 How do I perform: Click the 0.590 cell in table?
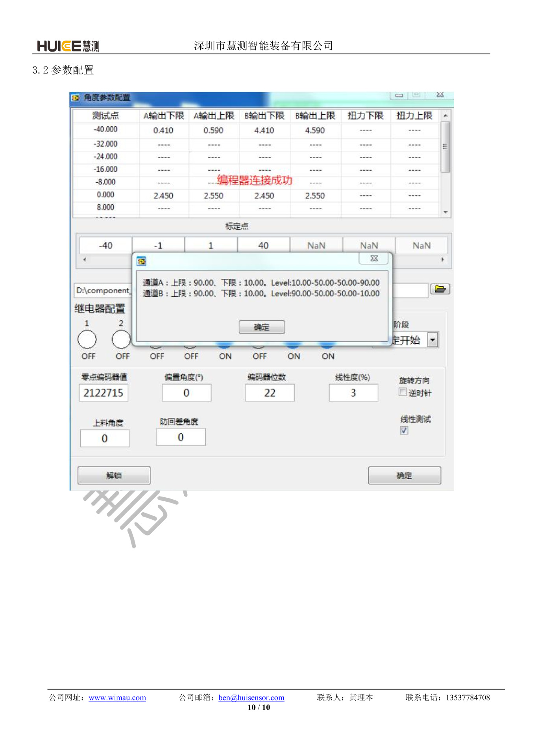point(213,130)
